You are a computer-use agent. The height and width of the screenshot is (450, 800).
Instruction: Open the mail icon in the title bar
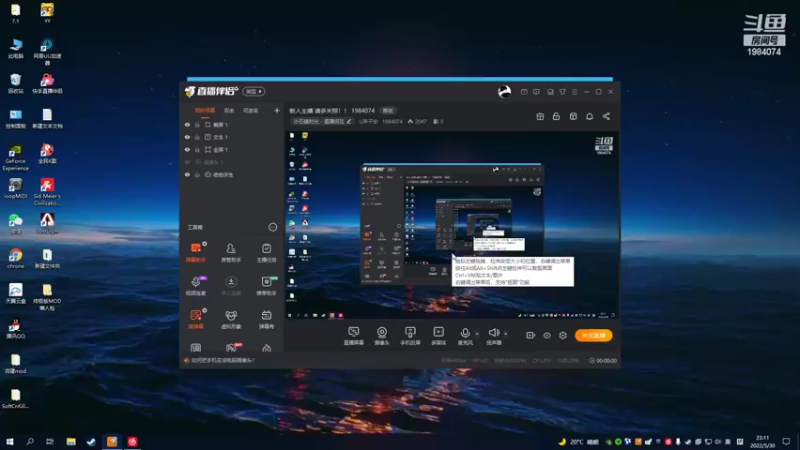click(524, 92)
